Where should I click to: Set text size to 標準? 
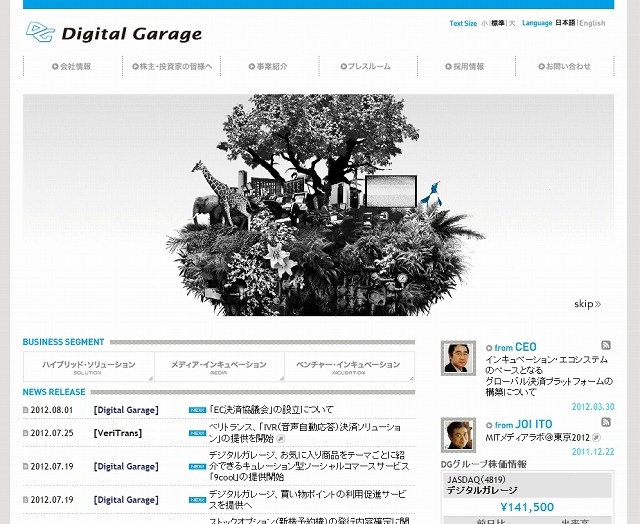[498, 23]
